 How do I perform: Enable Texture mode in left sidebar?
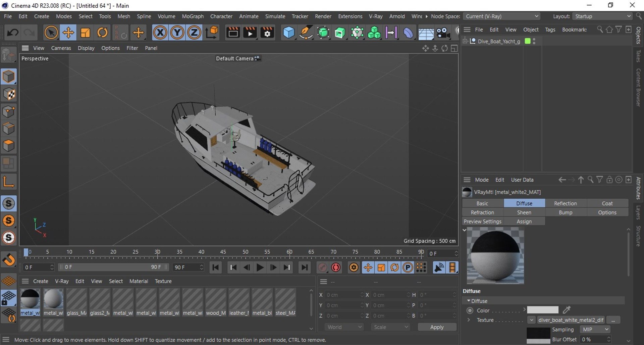coord(9,94)
